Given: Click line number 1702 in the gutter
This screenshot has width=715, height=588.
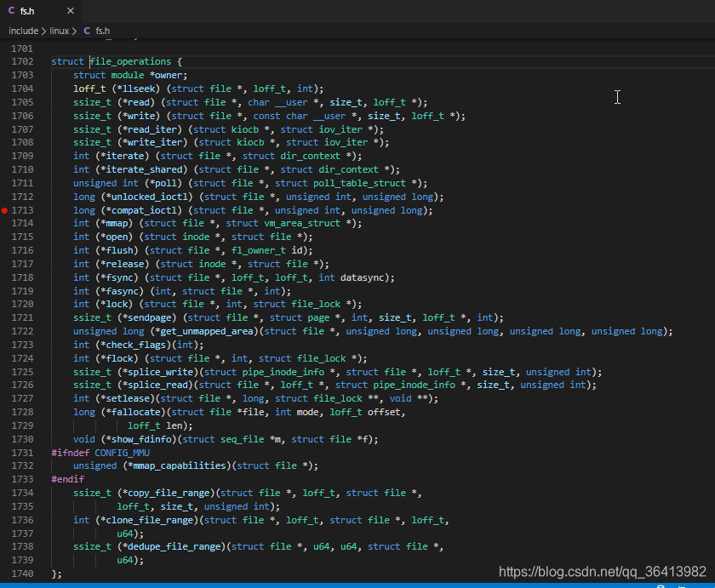Looking at the screenshot, I should [22, 61].
